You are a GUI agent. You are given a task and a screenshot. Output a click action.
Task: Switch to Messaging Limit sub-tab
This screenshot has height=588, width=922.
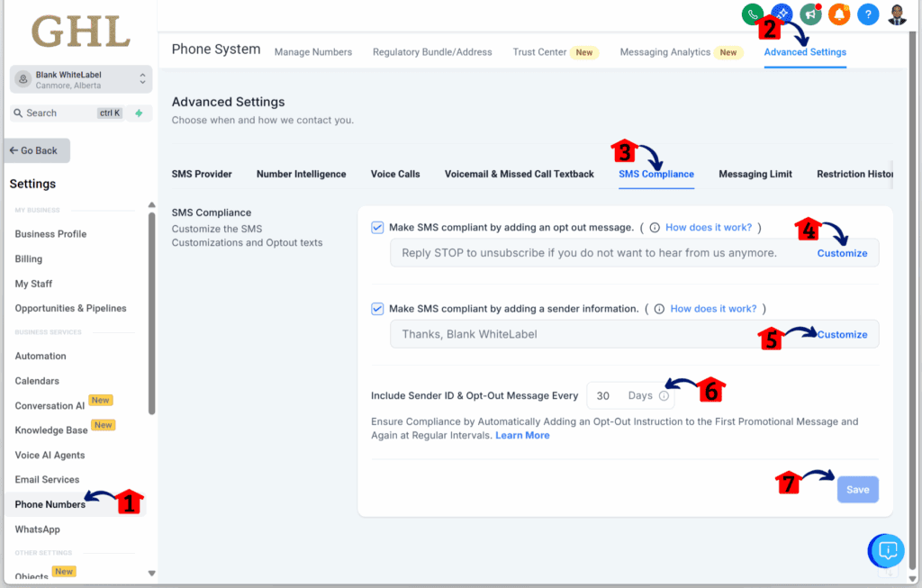pos(755,174)
